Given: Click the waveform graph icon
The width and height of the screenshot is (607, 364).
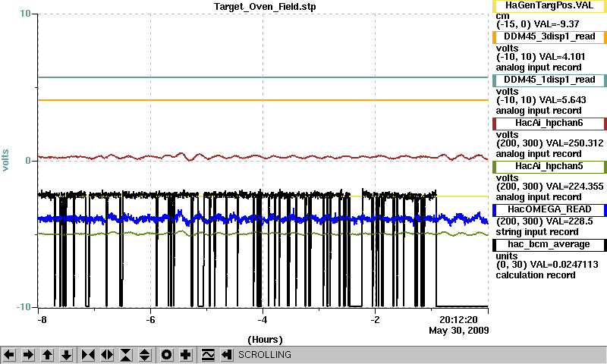Looking at the screenshot, I should point(208,355).
